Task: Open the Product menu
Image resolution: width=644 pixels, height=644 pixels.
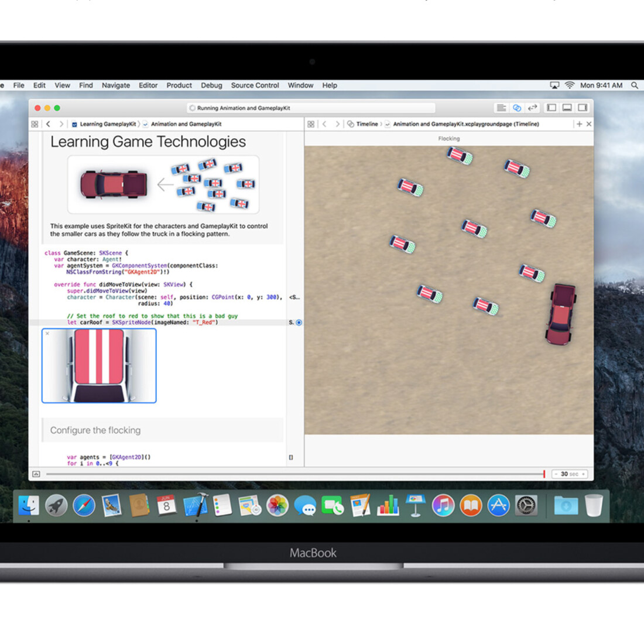Action: click(179, 85)
